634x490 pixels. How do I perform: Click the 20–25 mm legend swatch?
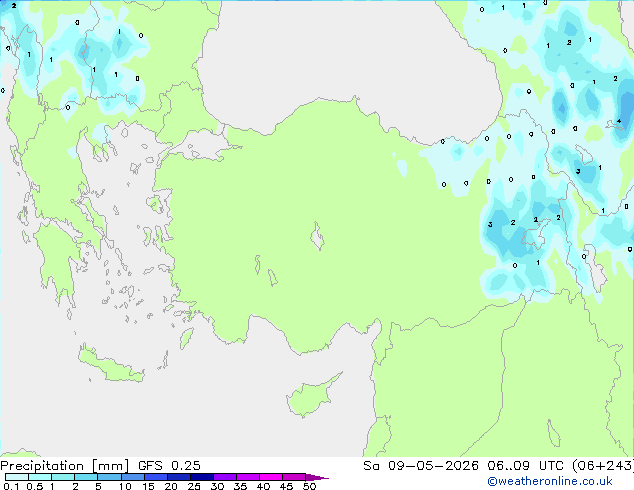tap(178, 477)
